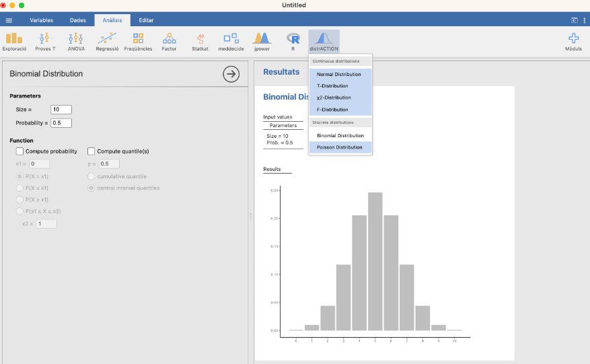This screenshot has width=590, height=364.
Task: Select Binomial Distribution from the menu
Action: (340, 135)
